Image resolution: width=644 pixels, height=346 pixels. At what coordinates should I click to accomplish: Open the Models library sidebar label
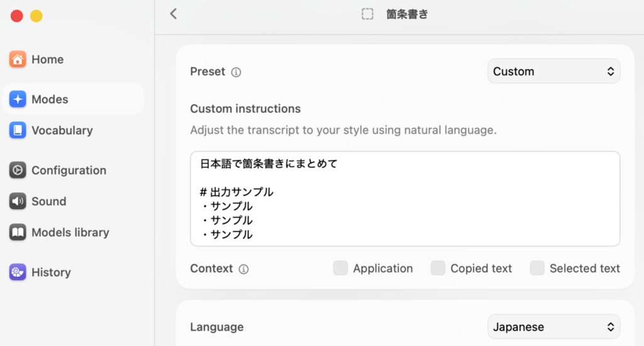pos(70,233)
